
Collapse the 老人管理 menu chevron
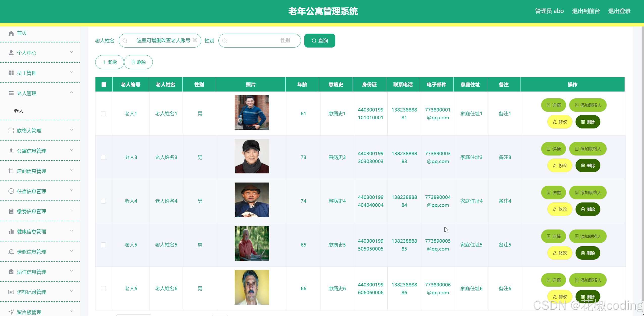click(x=72, y=93)
